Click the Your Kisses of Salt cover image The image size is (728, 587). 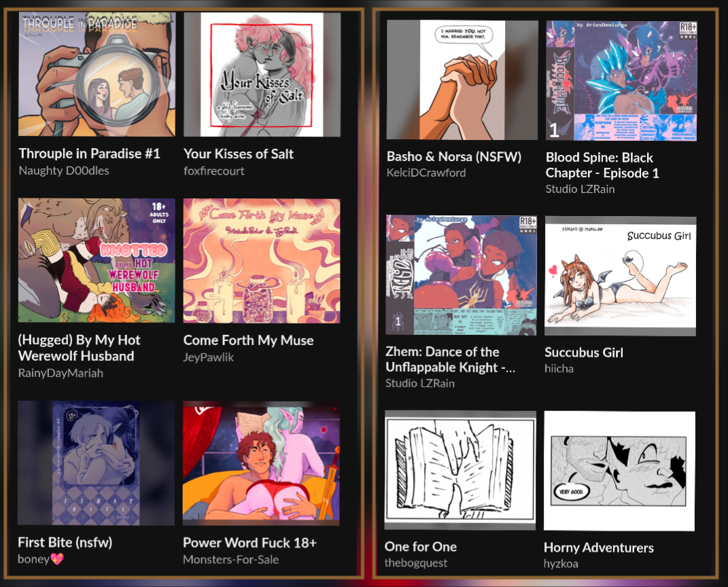[x=262, y=74]
